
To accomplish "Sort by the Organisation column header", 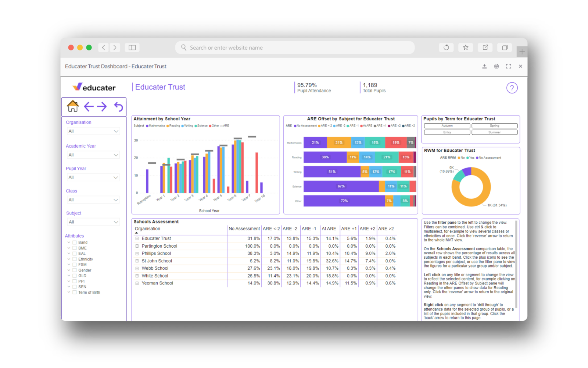I will (147, 229).
